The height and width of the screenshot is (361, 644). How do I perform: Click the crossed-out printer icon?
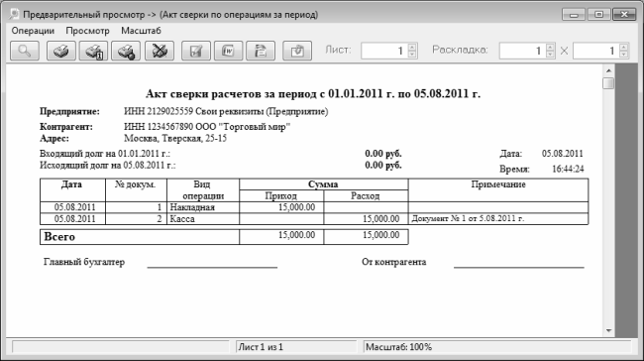tap(160, 51)
